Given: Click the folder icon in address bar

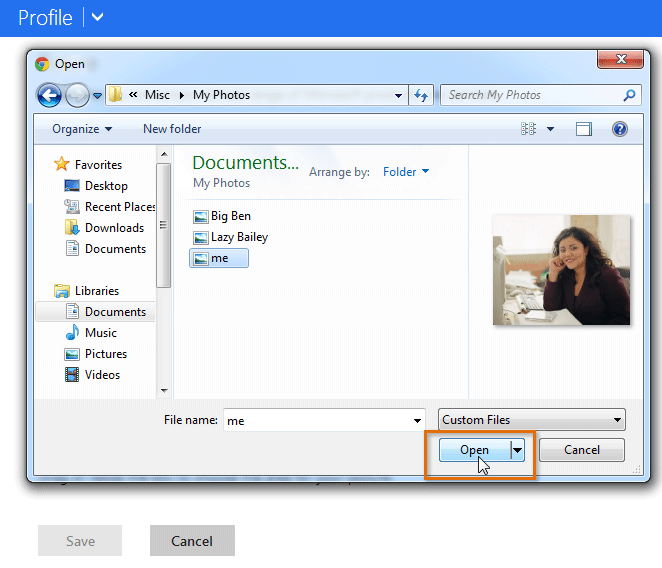Looking at the screenshot, I should pos(115,95).
